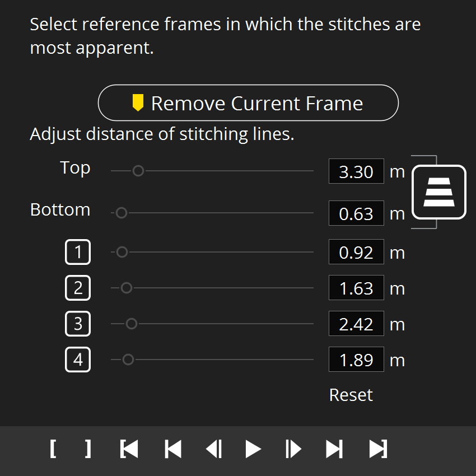Select the Bottom distance value field
This screenshot has height=476, width=476.
point(356,213)
